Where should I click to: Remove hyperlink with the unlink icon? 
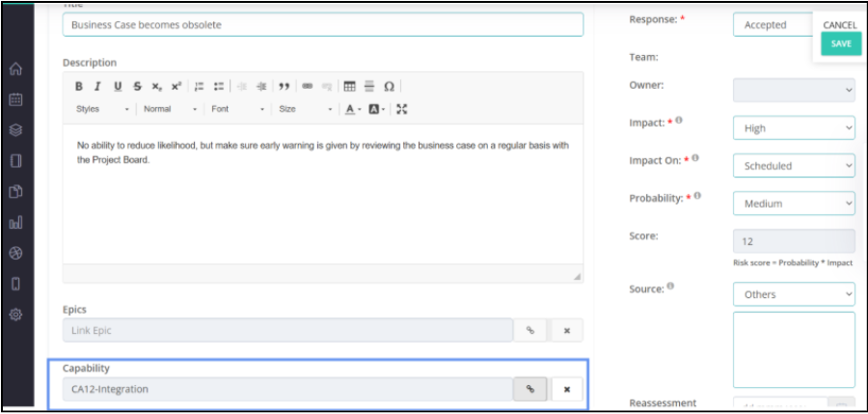[327, 87]
